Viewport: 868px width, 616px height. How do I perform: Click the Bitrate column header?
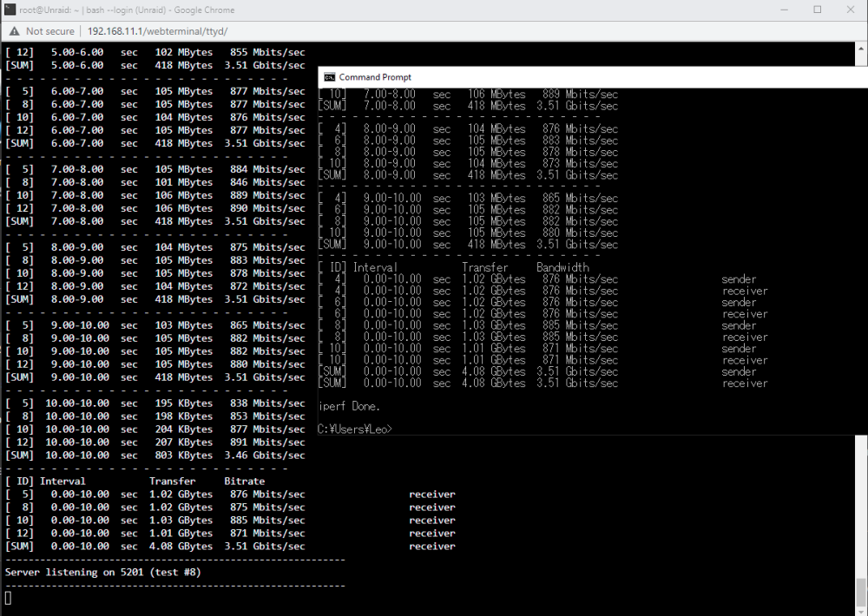(244, 481)
